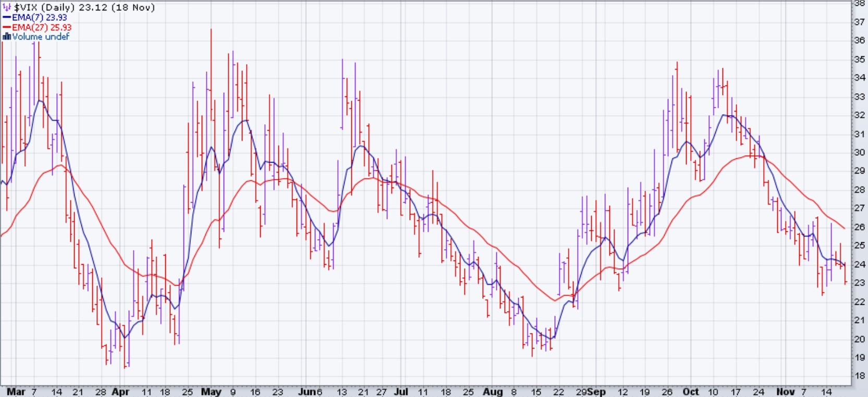This screenshot has height=397, width=868.
Task: Click the price bars icon beside $VIX
Action: 7,8
